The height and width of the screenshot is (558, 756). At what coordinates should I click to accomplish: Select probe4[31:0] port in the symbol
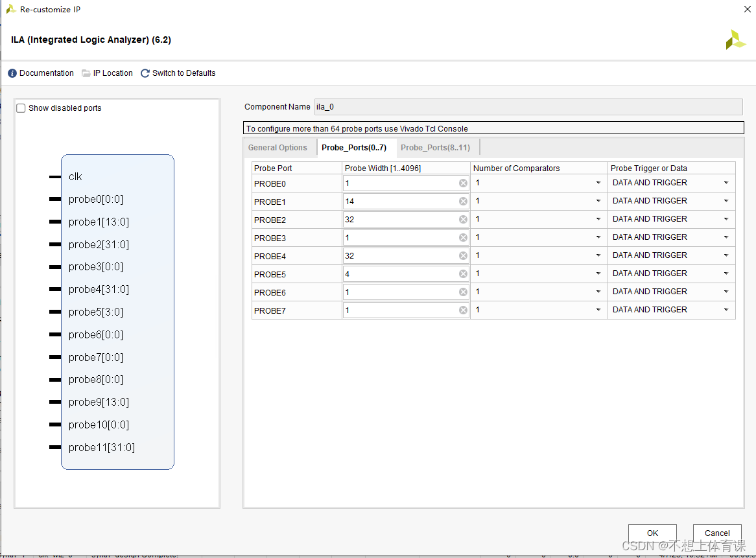99,290
